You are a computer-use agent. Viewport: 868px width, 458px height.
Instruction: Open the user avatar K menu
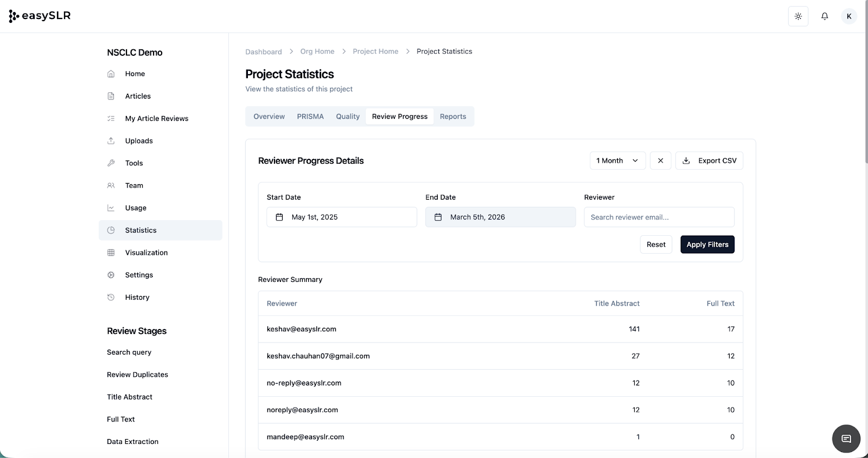848,16
